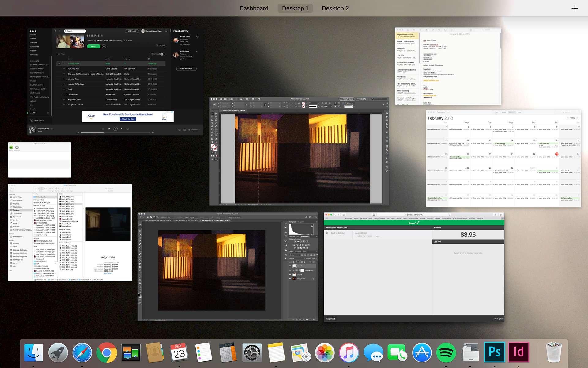The image size is (588, 368).
Task: Switch to the Dashboard space
Action: (x=254, y=8)
